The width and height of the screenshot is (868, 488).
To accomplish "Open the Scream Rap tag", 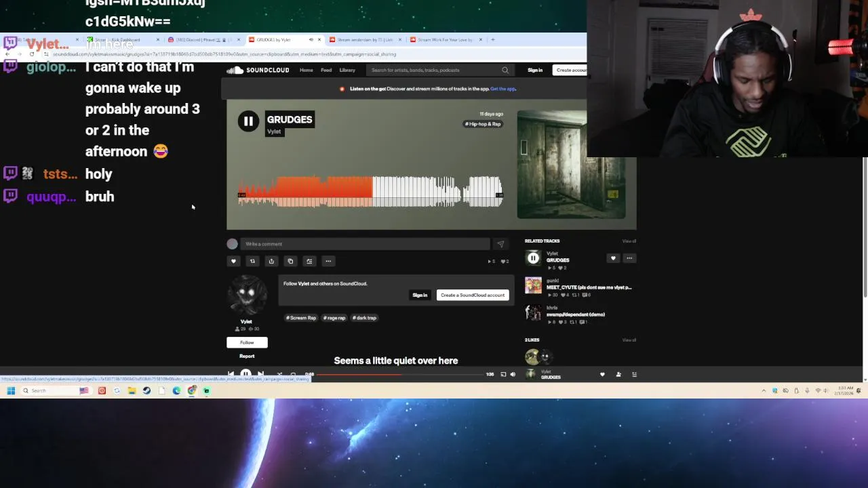I will (x=301, y=318).
